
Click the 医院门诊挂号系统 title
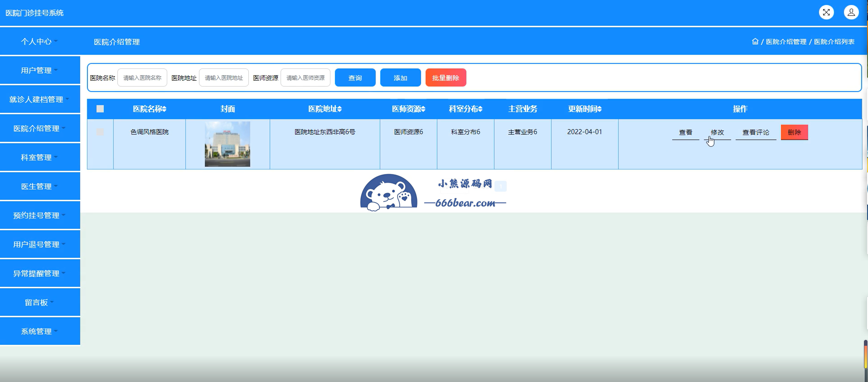(34, 13)
